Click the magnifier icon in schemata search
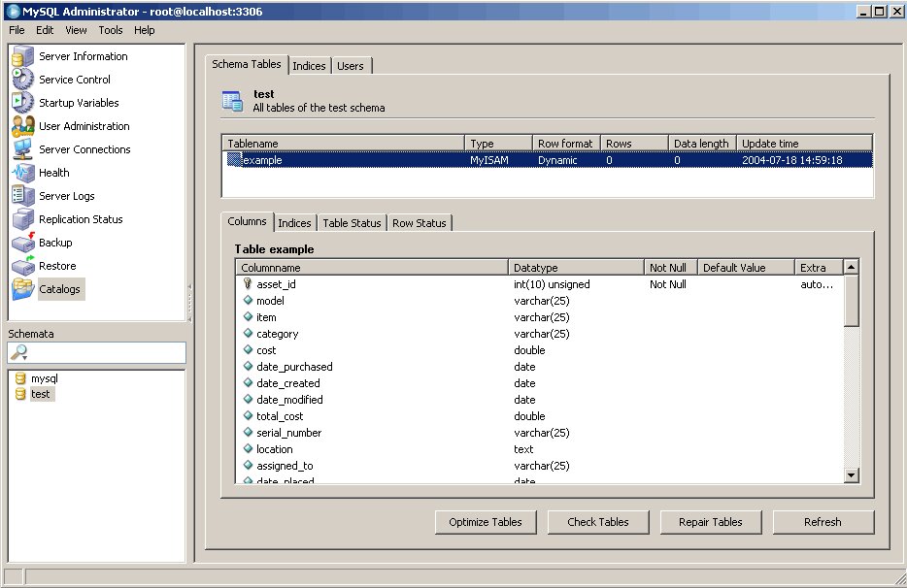907x588 pixels. (x=19, y=352)
